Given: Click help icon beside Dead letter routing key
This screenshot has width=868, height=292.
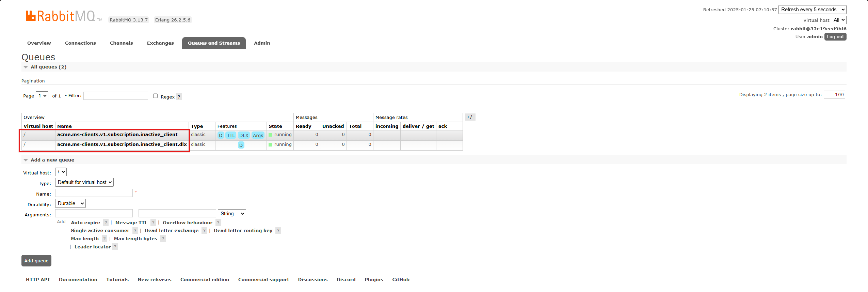Looking at the screenshot, I should (278, 231).
